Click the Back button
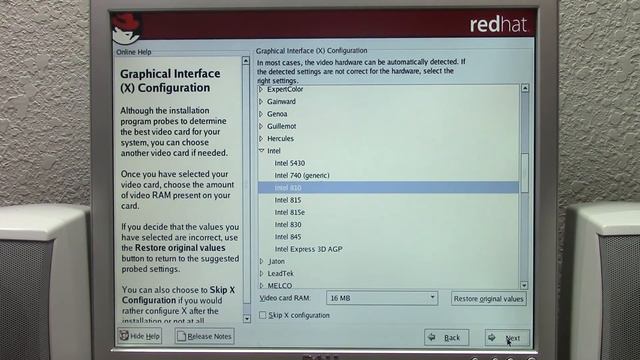640x360 pixels. click(x=447, y=338)
